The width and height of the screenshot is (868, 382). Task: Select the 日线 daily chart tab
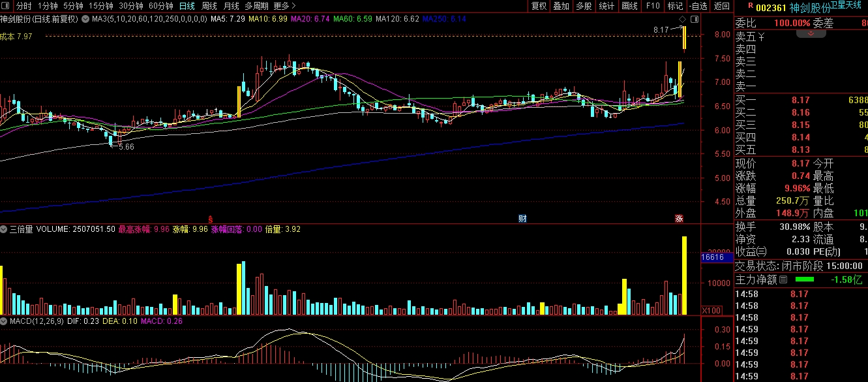tap(187, 6)
